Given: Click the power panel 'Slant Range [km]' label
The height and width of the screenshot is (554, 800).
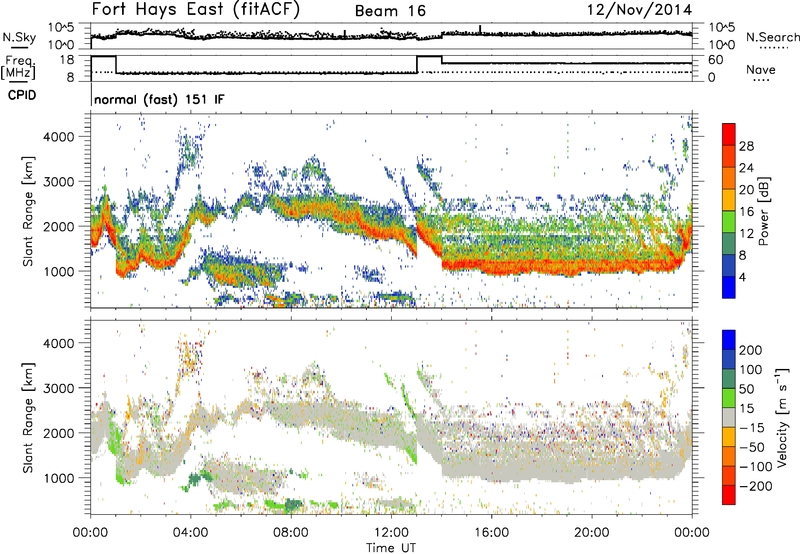Looking at the screenshot, I should 28,211.
